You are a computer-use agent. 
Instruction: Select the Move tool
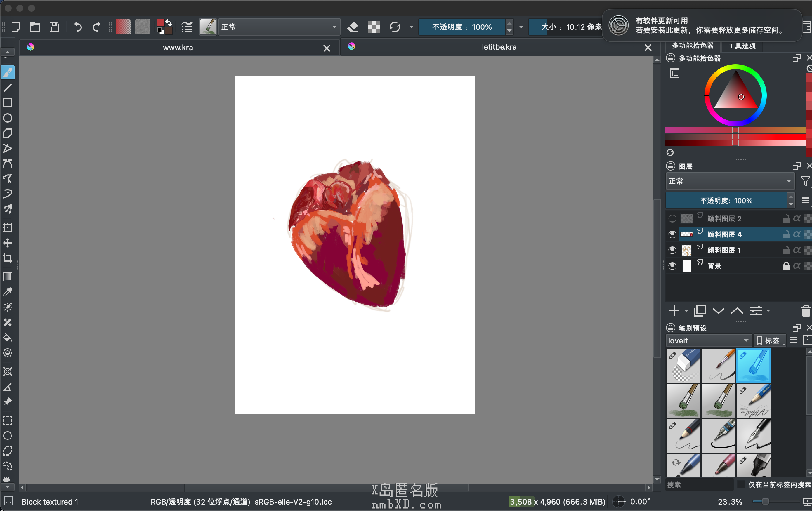tap(7, 243)
